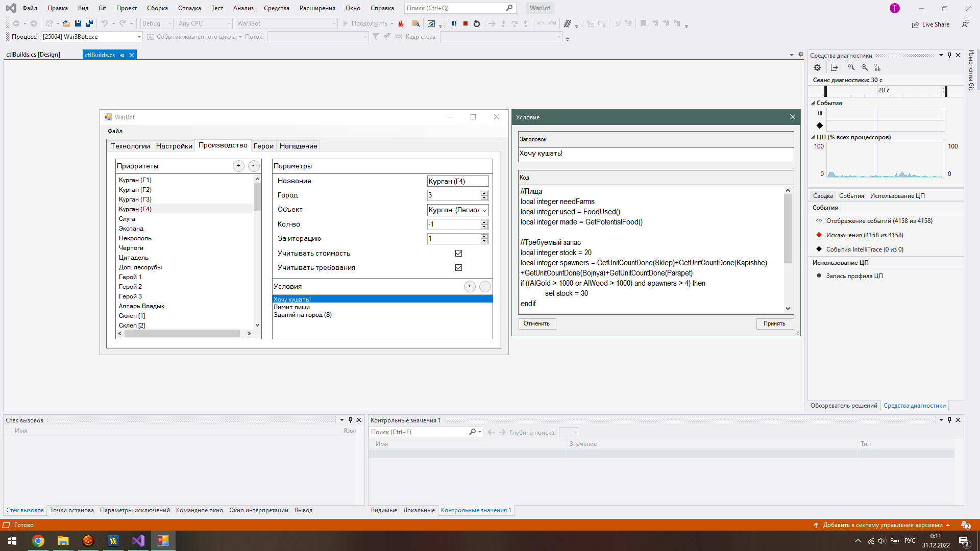980x551 pixels.
Task: Add a priority with plus button
Action: pos(238,166)
